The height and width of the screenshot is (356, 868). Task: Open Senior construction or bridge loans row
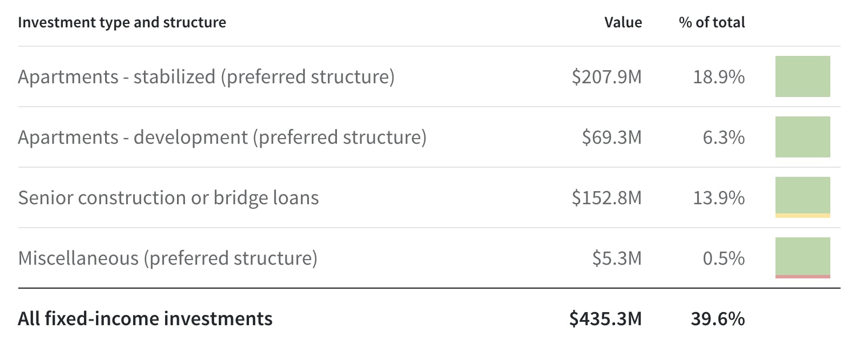[429, 197]
